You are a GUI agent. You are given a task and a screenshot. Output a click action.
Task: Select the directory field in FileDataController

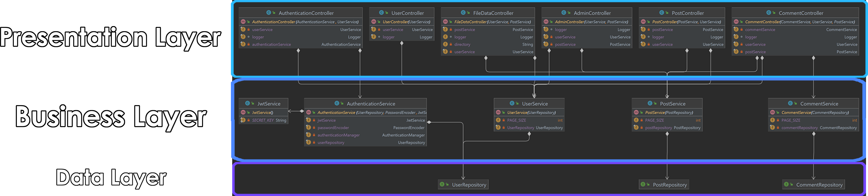point(462,45)
